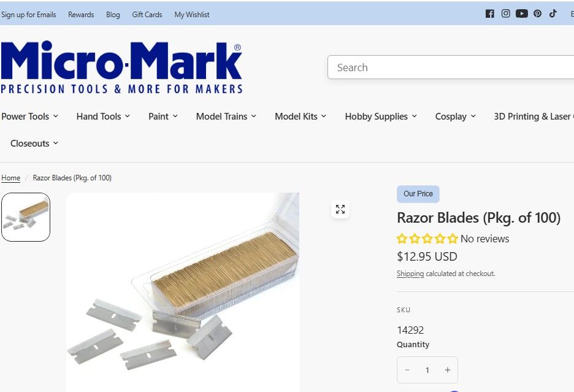The height and width of the screenshot is (392, 574).
Task: Go to My Wishlist
Action: tap(192, 15)
